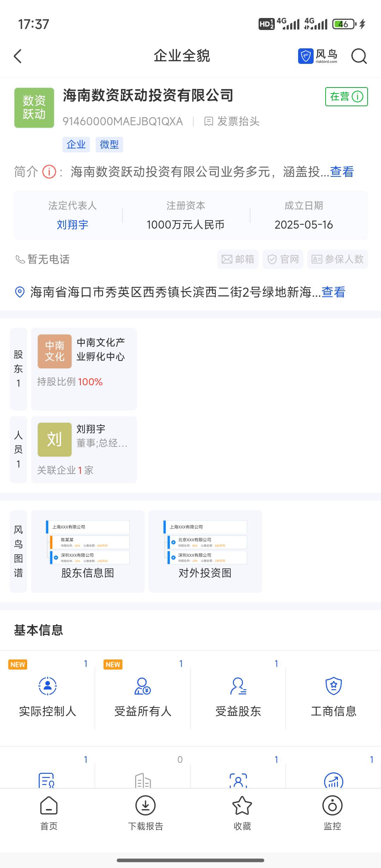The width and height of the screenshot is (381, 868).
Task: Expand company intro via 查看 link
Action: point(342,172)
